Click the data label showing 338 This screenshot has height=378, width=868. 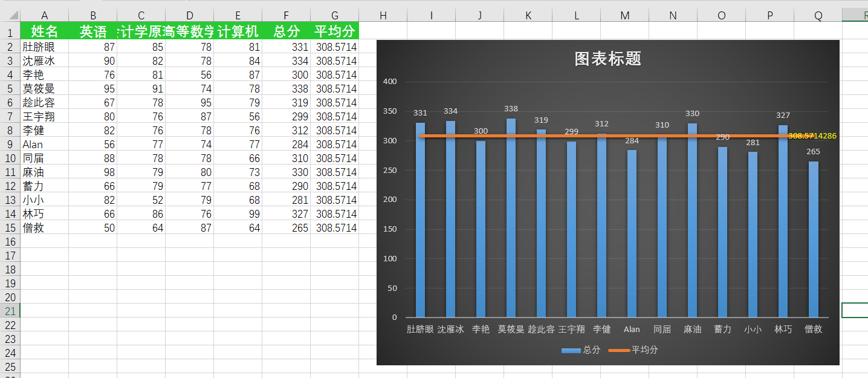click(511, 109)
